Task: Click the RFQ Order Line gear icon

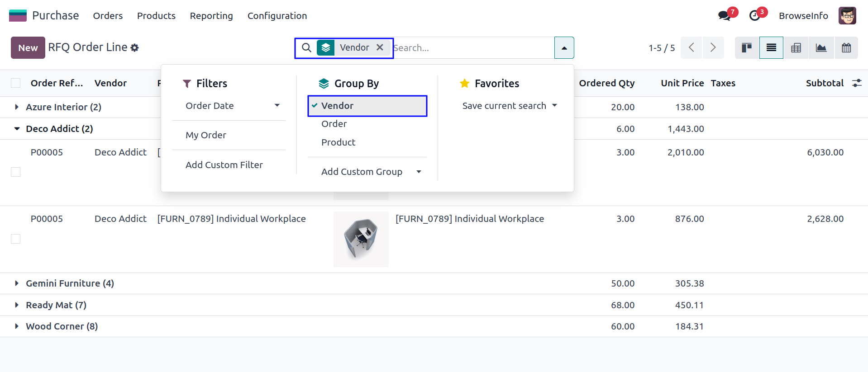Action: [135, 48]
